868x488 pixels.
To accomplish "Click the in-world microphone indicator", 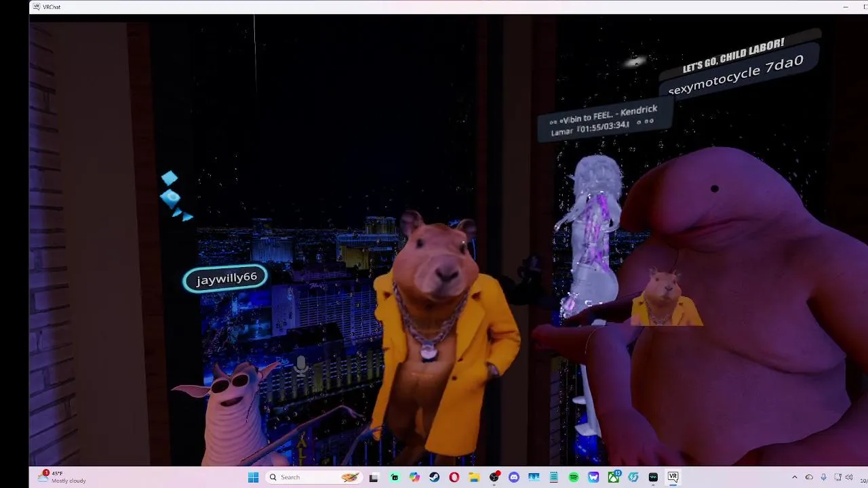I will 302,367.
